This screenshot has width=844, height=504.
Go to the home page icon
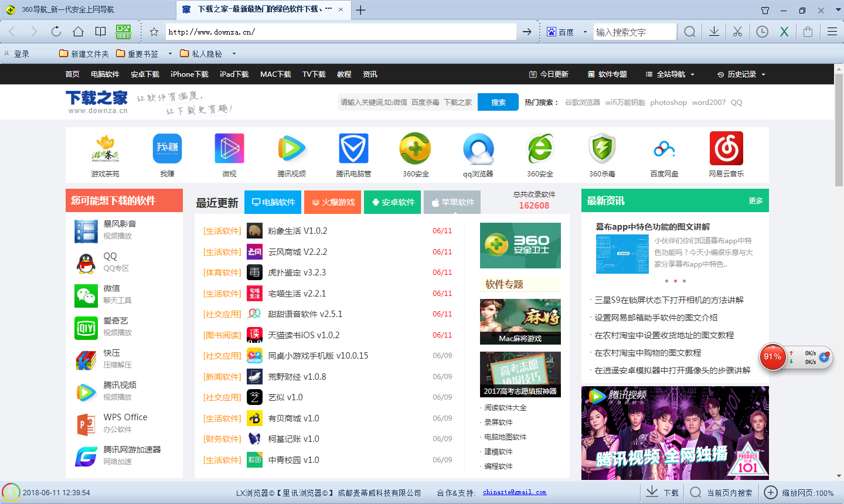(78, 32)
